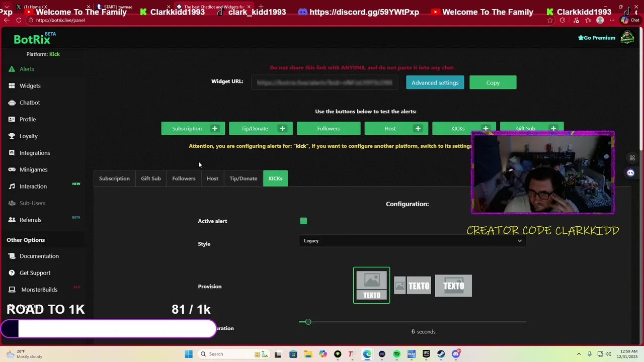Image resolution: width=644 pixels, height=362 pixels.
Task: Switch to the Host configuration tab
Action: 212,178
